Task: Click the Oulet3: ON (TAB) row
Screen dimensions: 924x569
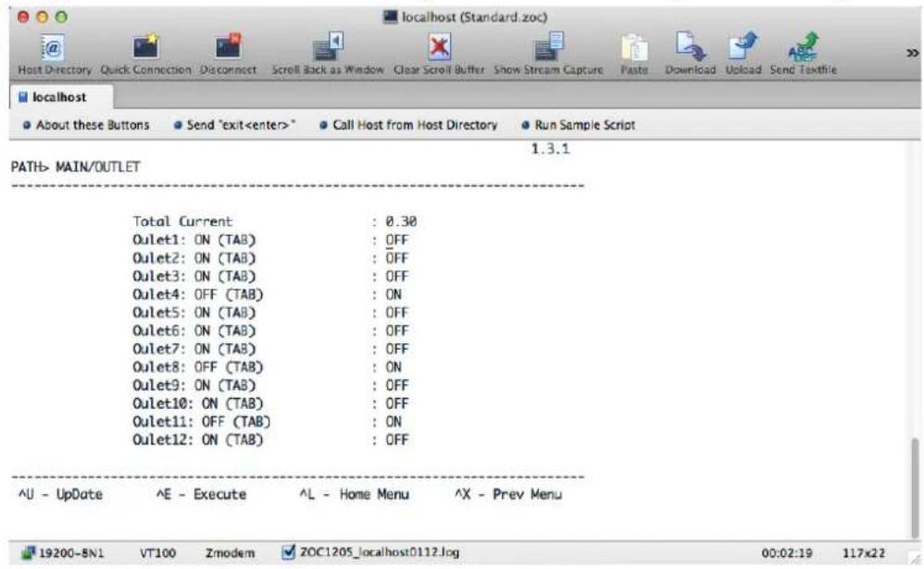Action: point(194,277)
